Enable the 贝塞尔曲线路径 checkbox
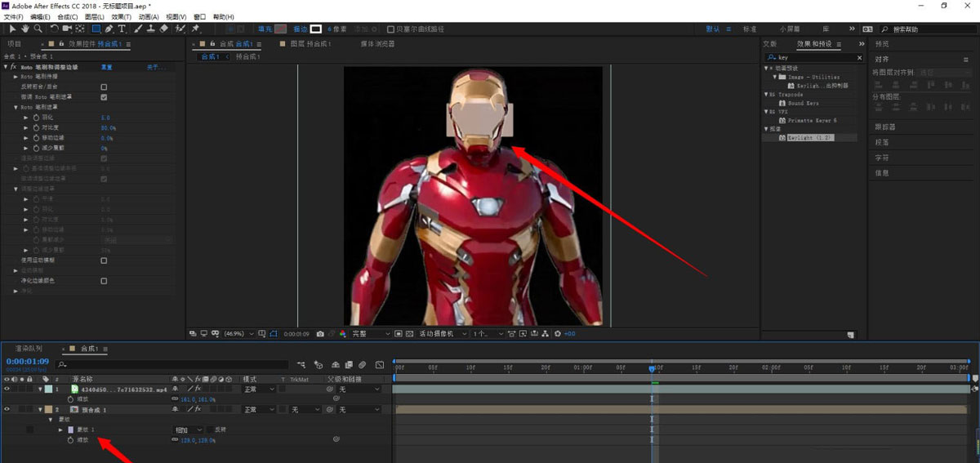Screen dimensions: 980x463 point(390,29)
